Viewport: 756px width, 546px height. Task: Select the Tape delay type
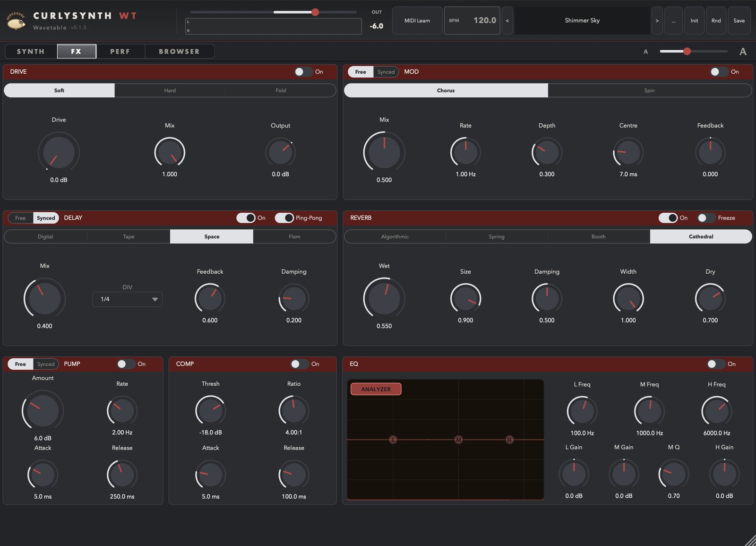(129, 236)
